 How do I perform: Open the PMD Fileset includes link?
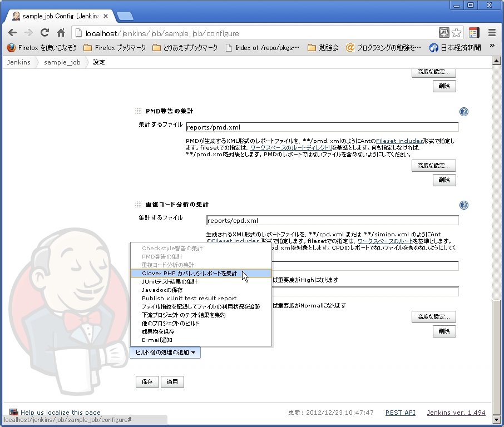pyautogui.click(x=399, y=141)
